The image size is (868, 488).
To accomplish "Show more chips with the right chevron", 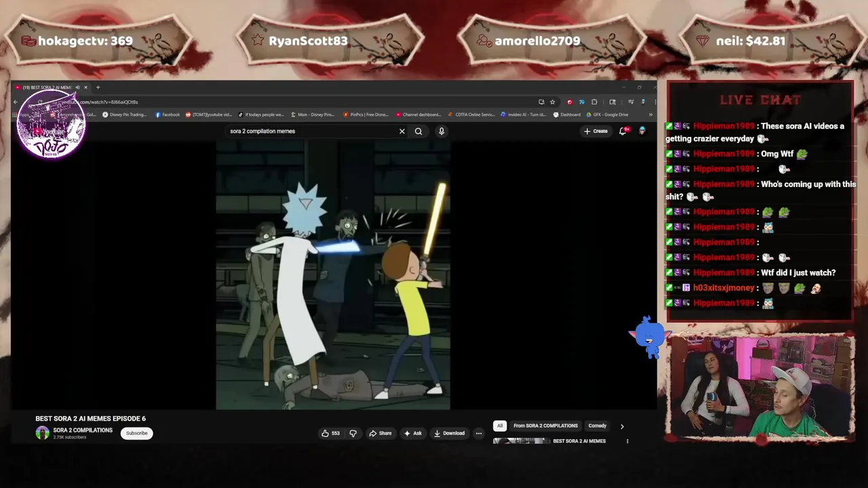I will point(622,426).
